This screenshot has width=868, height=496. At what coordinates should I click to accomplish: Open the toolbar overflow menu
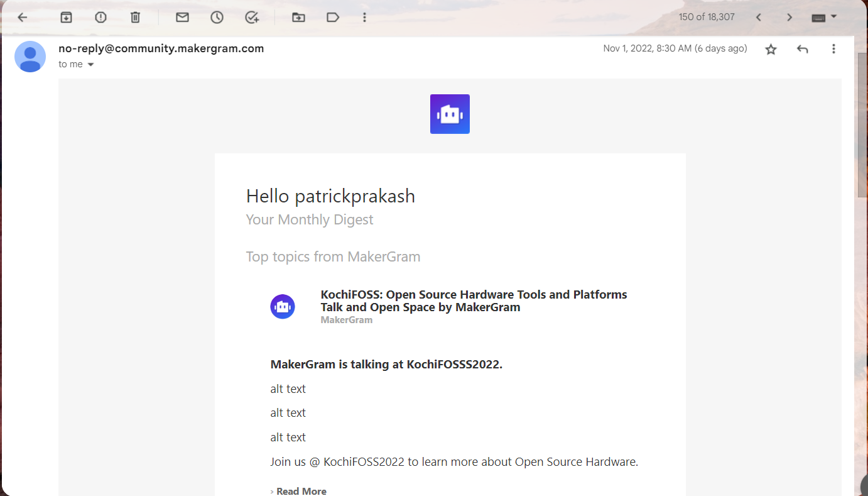[364, 17]
